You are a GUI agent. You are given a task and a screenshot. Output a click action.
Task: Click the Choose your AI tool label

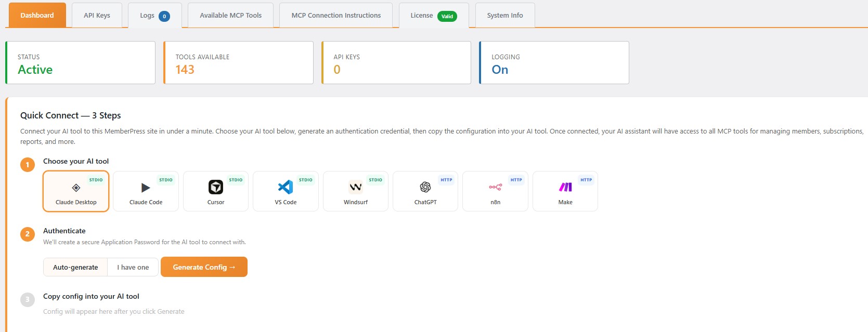pyautogui.click(x=76, y=161)
